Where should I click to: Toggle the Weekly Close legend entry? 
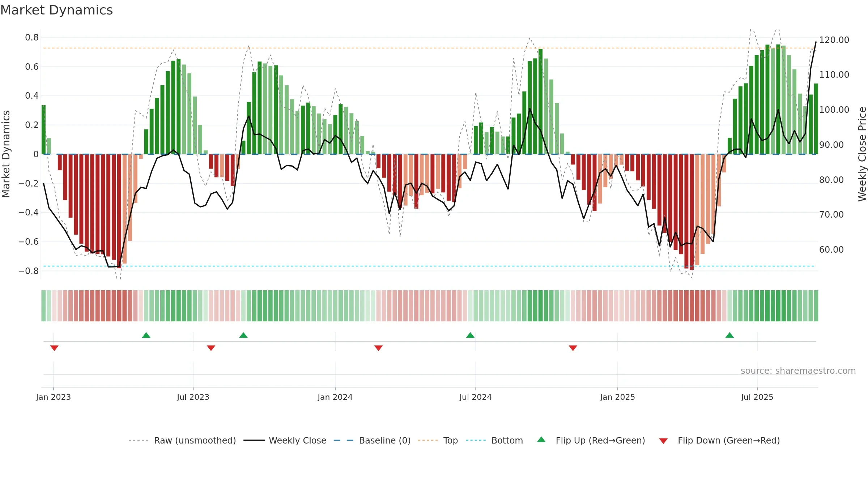[x=285, y=440]
